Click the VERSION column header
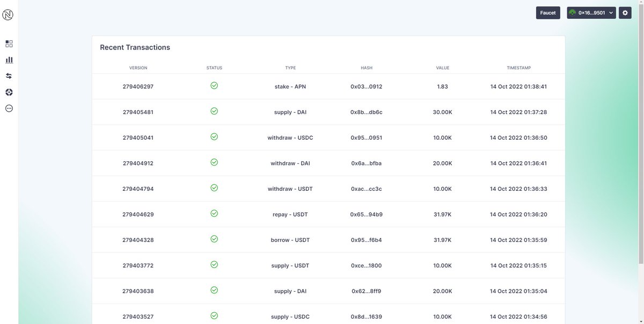 [x=138, y=68]
